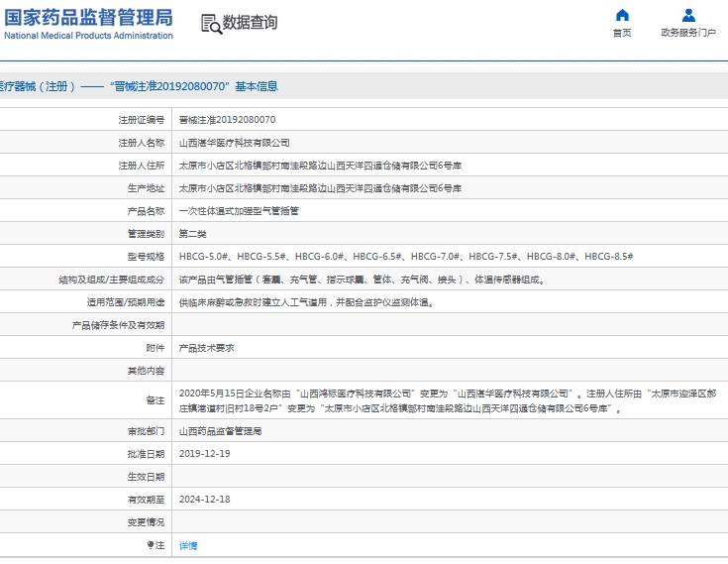Click the 有效期至 row label
728x564 pixels.
(x=146, y=500)
